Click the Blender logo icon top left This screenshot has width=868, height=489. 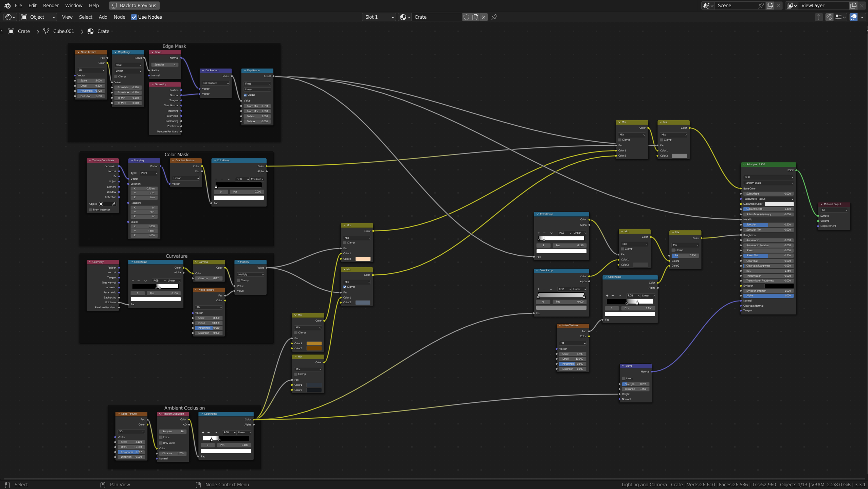pos(7,5)
